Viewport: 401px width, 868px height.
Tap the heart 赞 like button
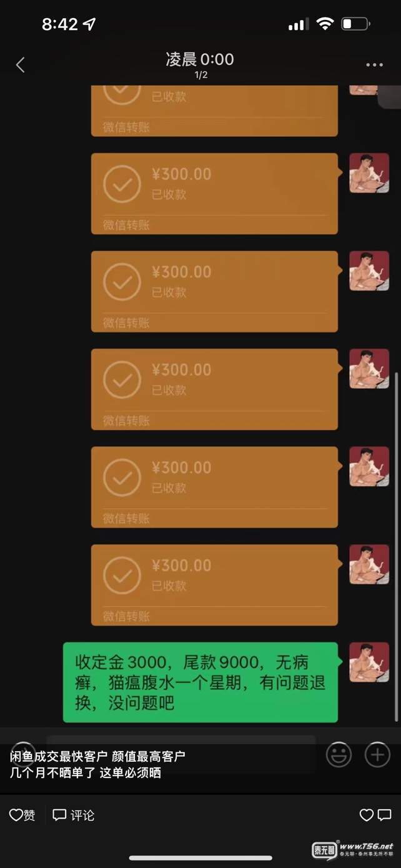pos(22,815)
